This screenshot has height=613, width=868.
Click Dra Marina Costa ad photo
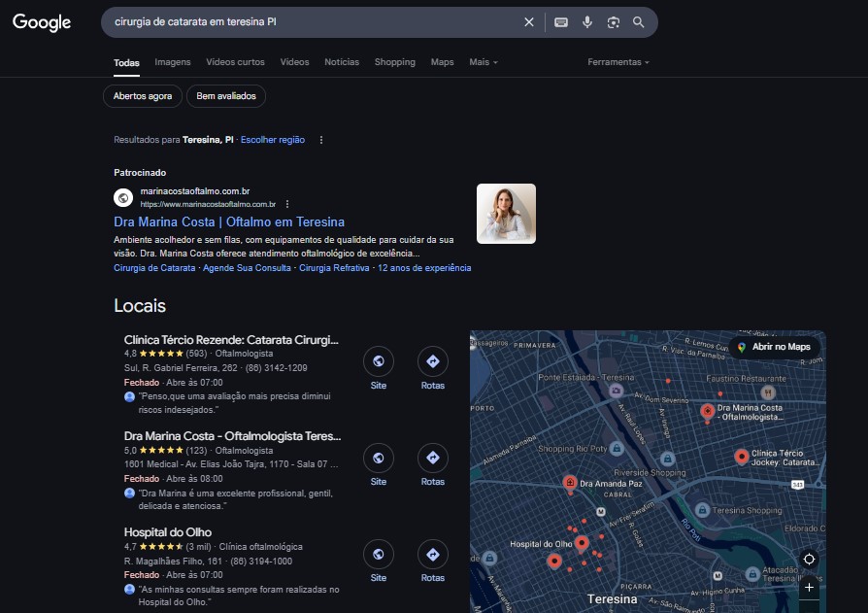point(506,214)
